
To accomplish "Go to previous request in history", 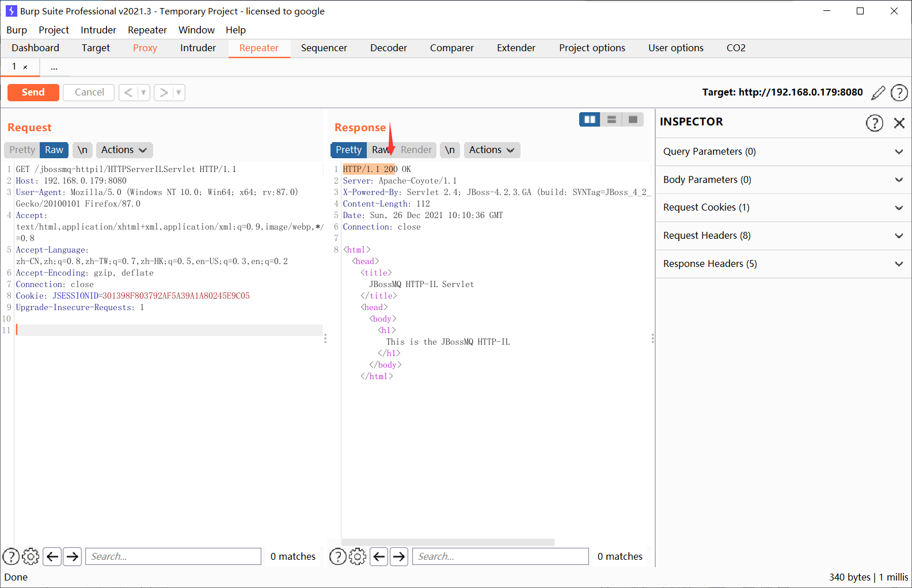I will 128,92.
